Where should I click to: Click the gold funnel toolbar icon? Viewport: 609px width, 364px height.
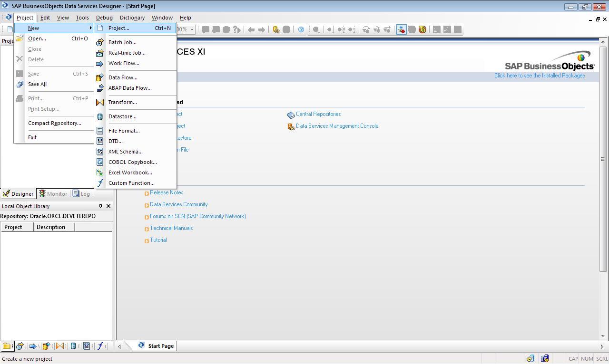tap(422, 29)
